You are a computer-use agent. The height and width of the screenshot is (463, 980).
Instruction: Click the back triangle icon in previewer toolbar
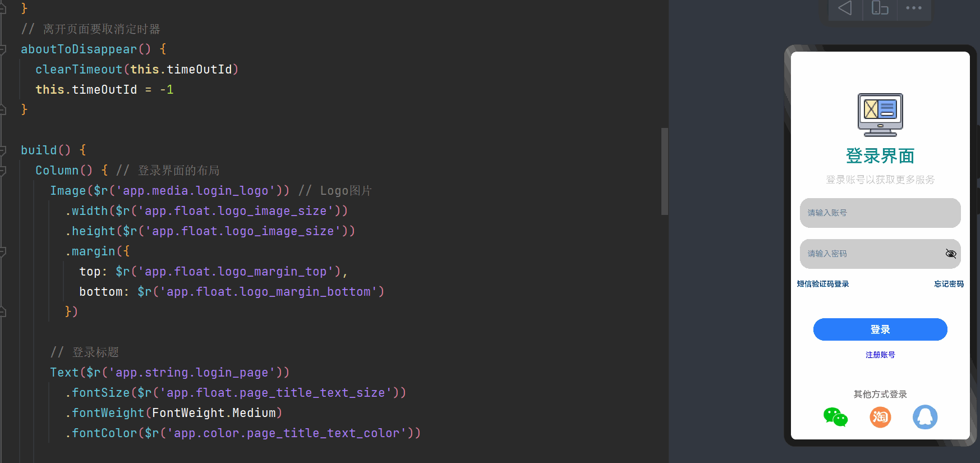click(845, 8)
